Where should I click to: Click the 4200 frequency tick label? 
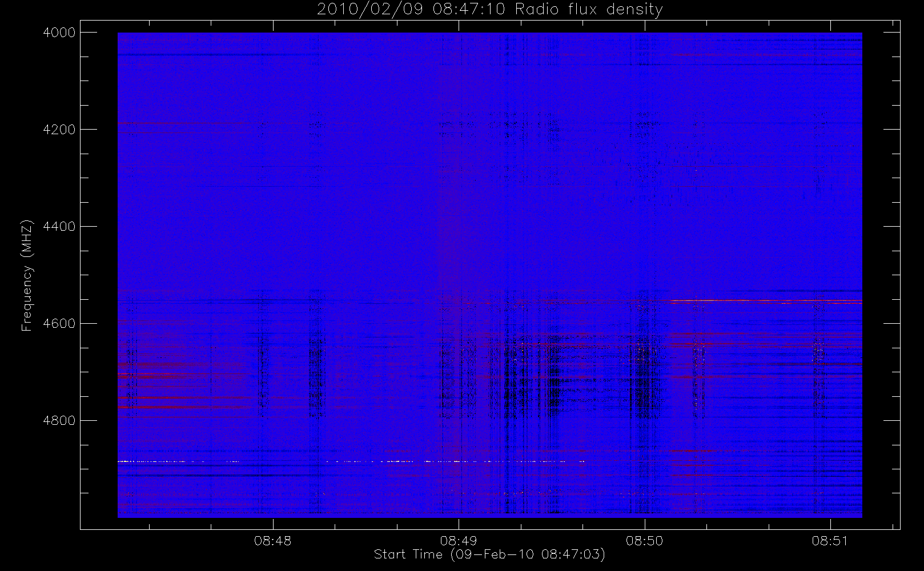tap(59, 130)
